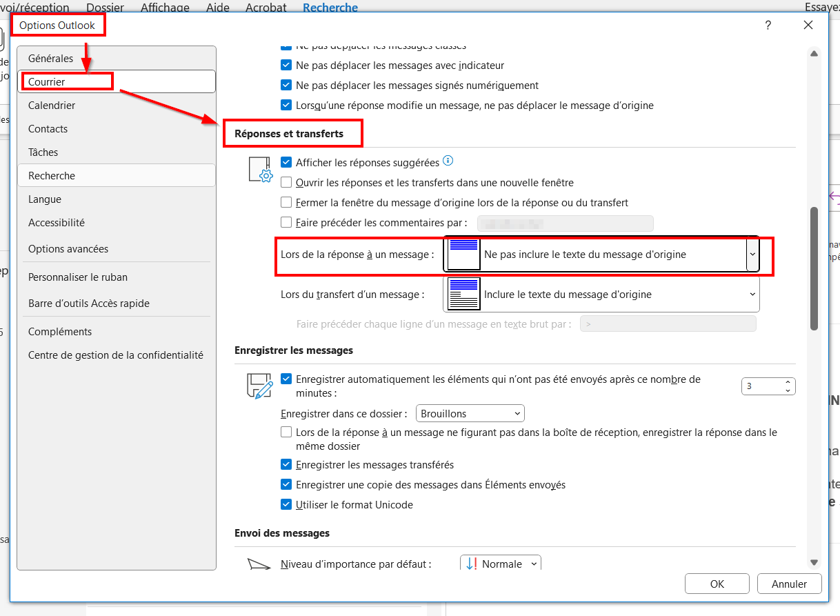
Task: Select the Calendrier category
Action: [x=117, y=106]
